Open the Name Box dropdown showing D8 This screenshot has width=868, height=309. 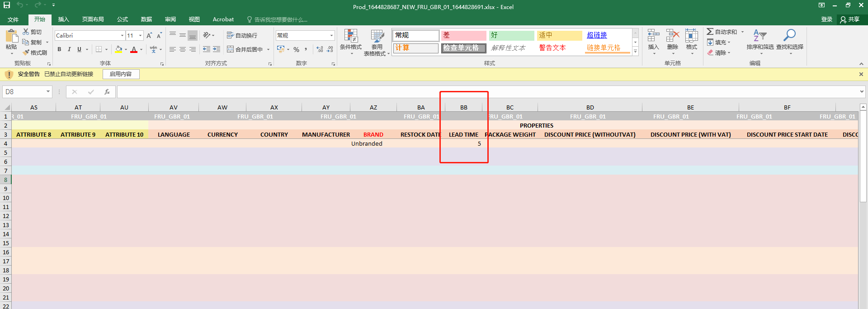(48, 92)
